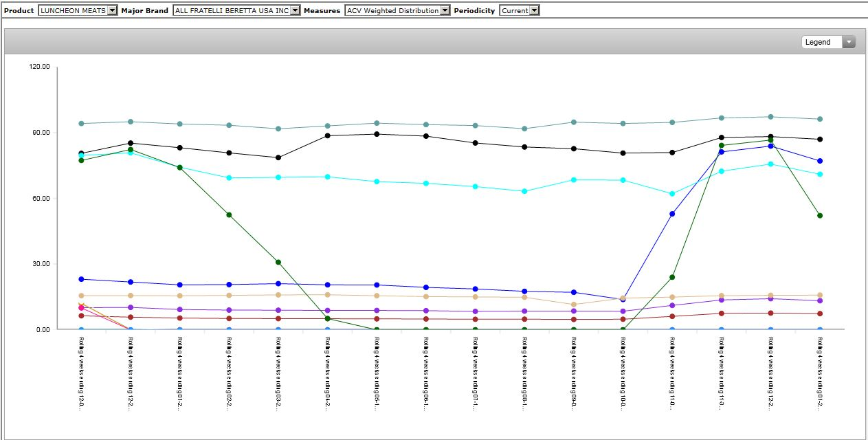This screenshot has height=440, width=868.
Task: Open the Measures ACV Weighted Distribution dropdown
Action: click(397, 10)
